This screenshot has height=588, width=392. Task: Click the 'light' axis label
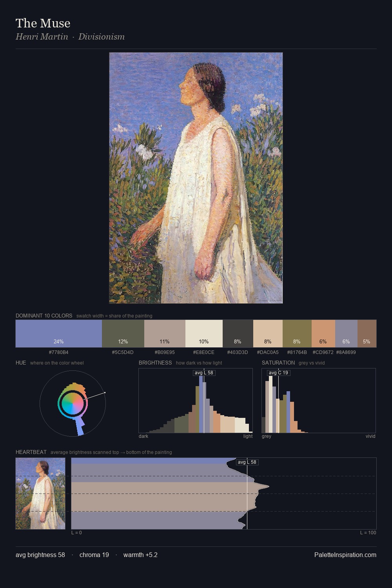pos(248,436)
